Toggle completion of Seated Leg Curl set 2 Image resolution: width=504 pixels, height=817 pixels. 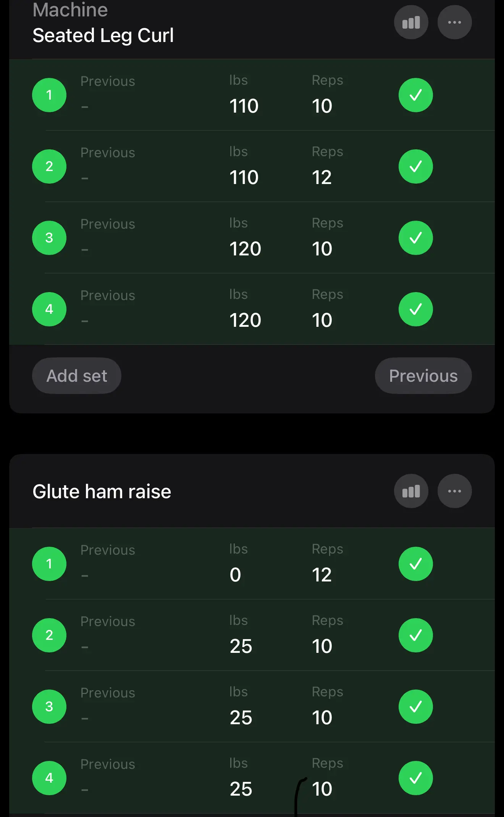coord(415,166)
